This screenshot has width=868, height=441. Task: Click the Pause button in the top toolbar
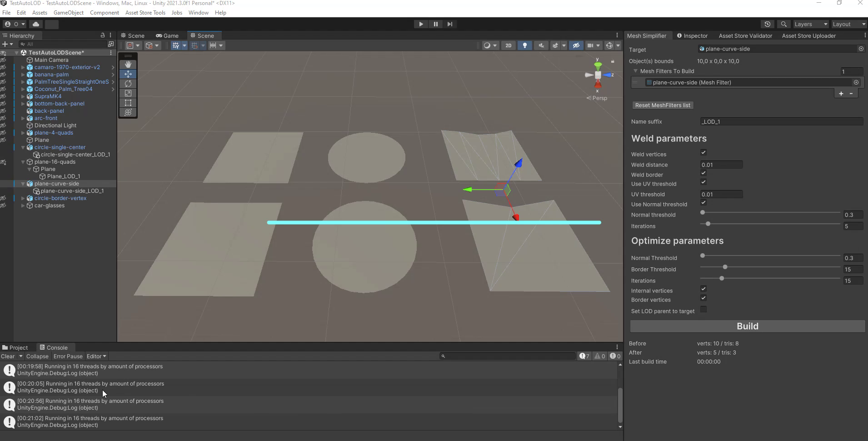435,24
